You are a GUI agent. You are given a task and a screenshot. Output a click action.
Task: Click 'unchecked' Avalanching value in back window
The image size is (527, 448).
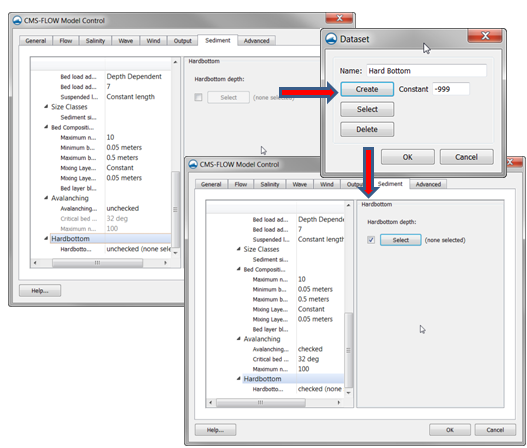123,208
